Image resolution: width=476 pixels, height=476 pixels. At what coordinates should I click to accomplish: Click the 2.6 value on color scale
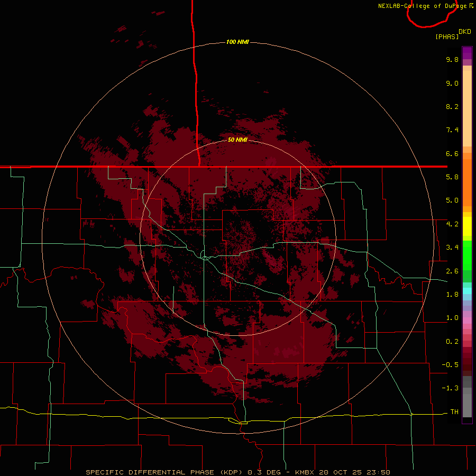pyautogui.click(x=452, y=271)
